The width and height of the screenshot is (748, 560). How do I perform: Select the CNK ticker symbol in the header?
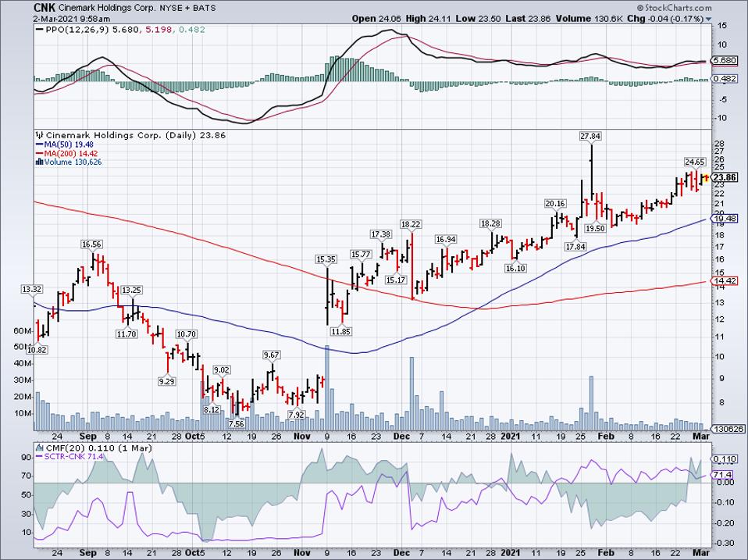(45, 8)
